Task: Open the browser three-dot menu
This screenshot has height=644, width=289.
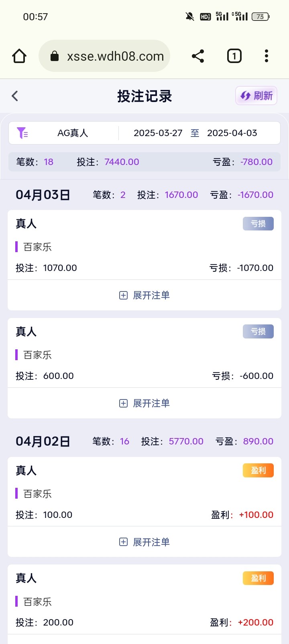Action: tap(266, 56)
